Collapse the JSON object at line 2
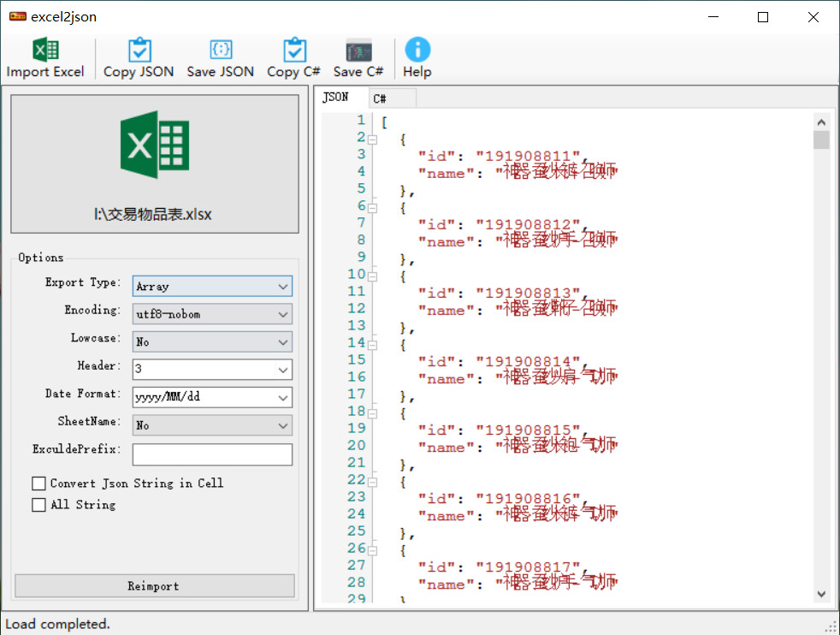The height and width of the screenshot is (635, 840). [372, 139]
